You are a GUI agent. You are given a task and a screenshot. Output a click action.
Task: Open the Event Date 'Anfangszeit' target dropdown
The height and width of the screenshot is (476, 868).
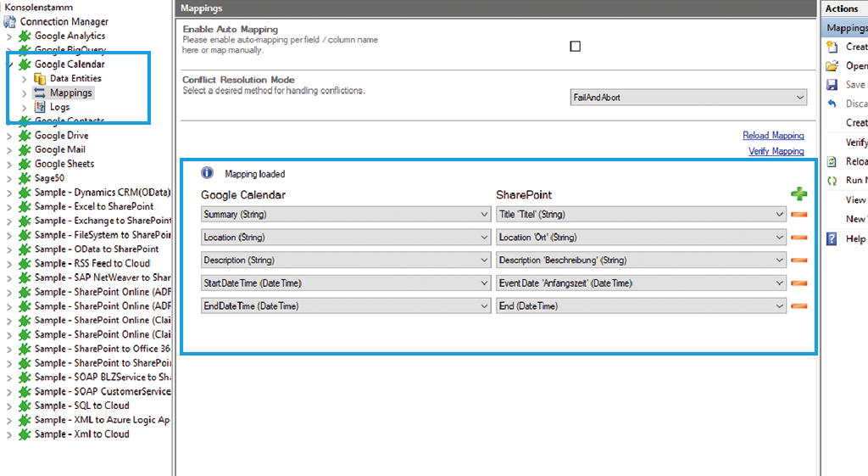[779, 283]
